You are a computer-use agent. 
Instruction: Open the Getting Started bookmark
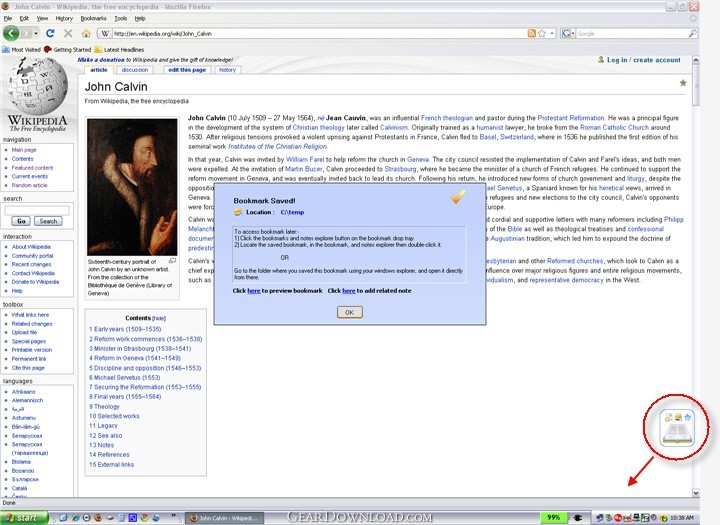68,50
